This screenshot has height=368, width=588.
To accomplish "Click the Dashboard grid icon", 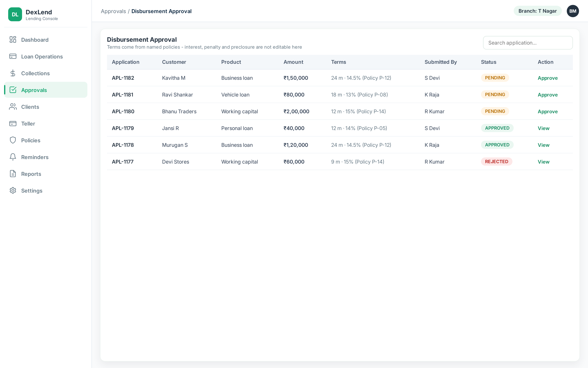I will point(13,39).
